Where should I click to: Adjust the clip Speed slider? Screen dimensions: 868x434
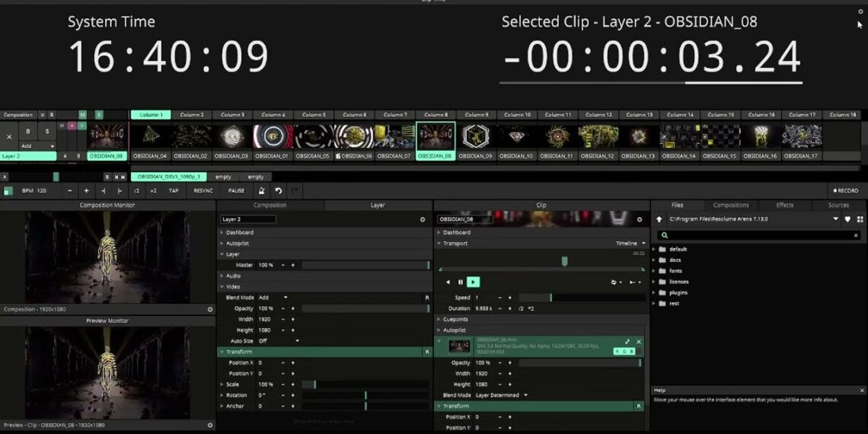(579, 298)
